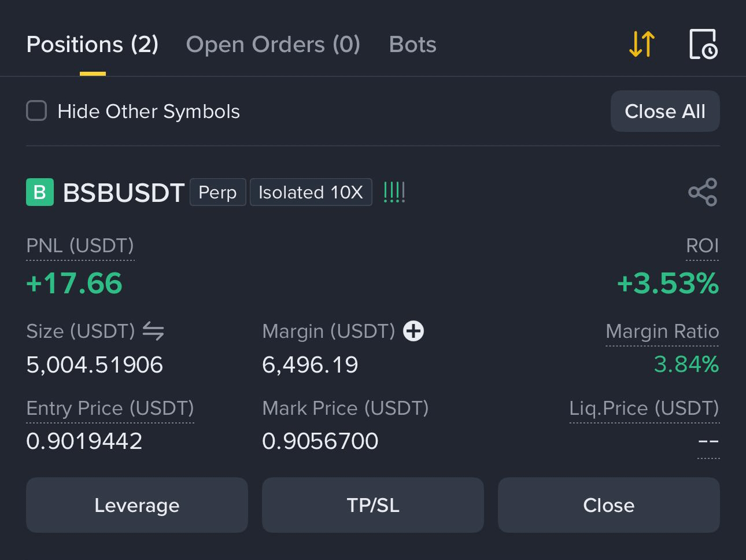746x560 pixels.
Task: Add margin with the plus icon
Action: click(413, 331)
